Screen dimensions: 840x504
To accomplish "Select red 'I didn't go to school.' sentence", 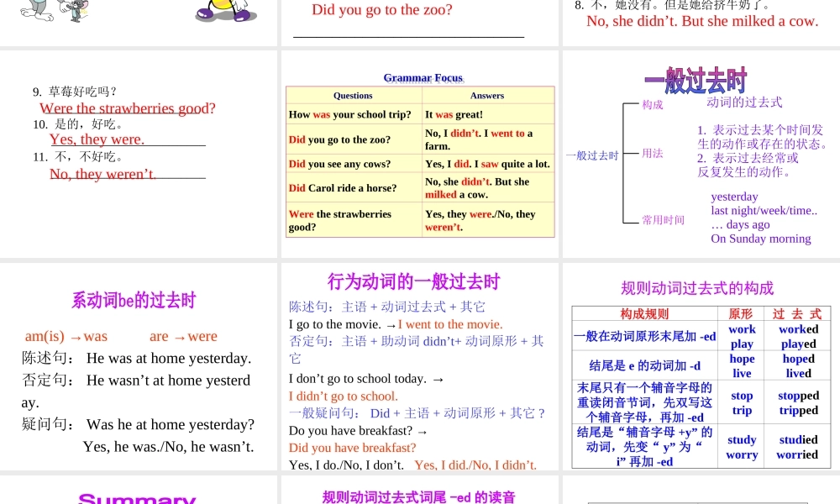I will (344, 396).
